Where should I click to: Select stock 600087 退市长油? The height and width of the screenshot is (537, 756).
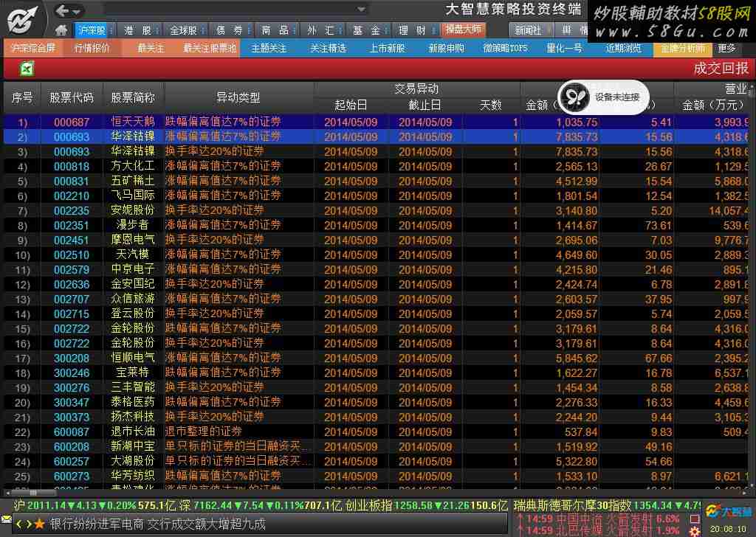click(x=376, y=432)
